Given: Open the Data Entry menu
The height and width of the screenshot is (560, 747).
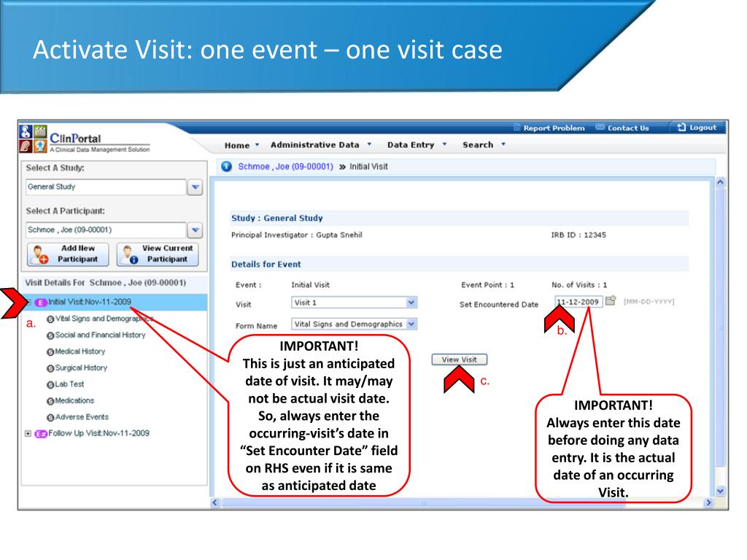Looking at the screenshot, I should (x=417, y=145).
